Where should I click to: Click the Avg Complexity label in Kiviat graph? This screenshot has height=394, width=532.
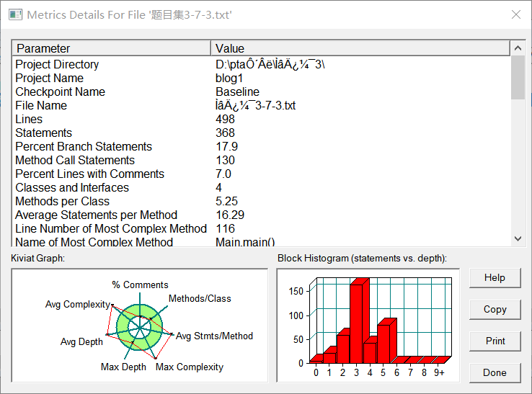78,305
